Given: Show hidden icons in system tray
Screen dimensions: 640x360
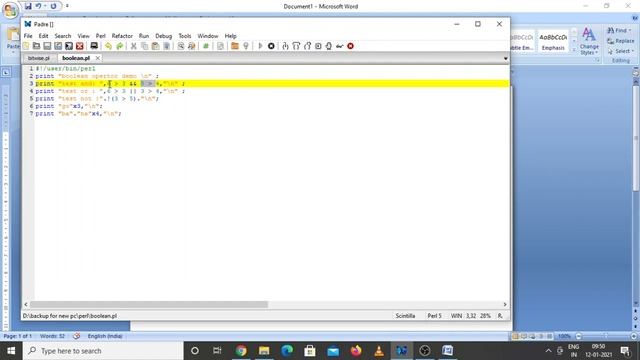Looking at the screenshot, I should pyautogui.click(x=548, y=351).
